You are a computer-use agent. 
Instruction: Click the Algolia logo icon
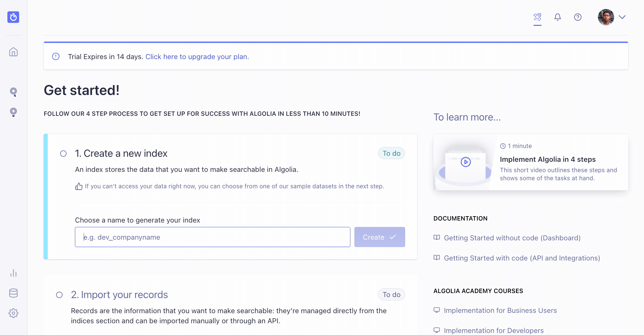[x=13, y=17]
